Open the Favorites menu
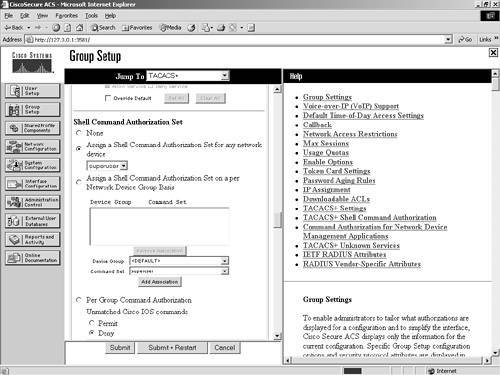Image resolution: width=500 pixels, height=375 pixels. point(66,16)
